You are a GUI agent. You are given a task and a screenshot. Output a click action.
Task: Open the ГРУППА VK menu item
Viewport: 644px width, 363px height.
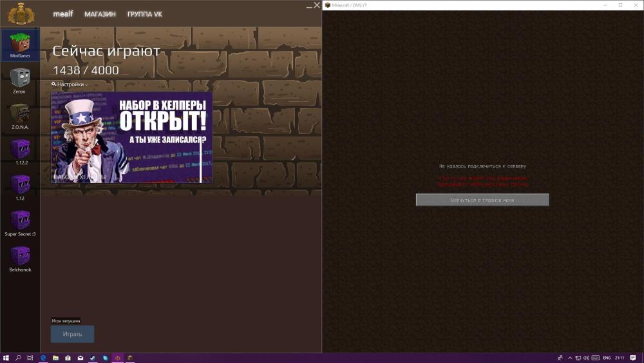145,14
